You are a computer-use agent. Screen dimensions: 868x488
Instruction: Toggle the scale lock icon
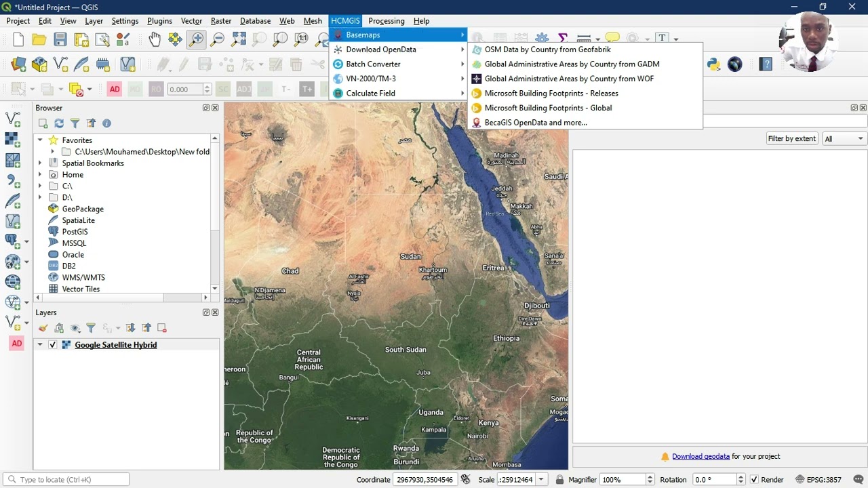click(x=559, y=479)
